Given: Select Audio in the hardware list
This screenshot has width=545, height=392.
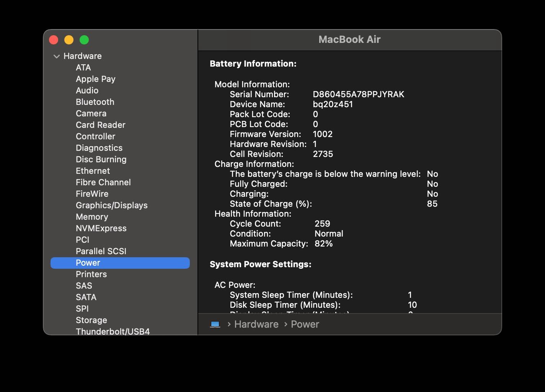Looking at the screenshot, I should point(87,90).
